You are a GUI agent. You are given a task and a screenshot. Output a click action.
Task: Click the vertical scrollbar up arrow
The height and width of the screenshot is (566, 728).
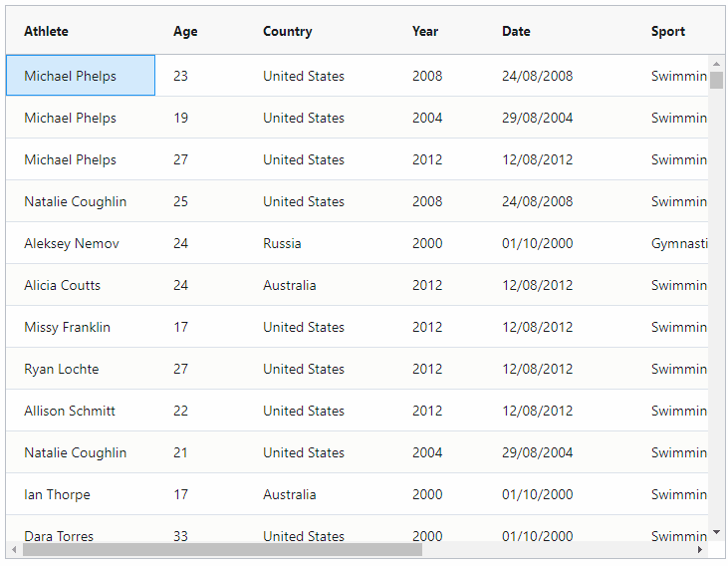(x=716, y=63)
